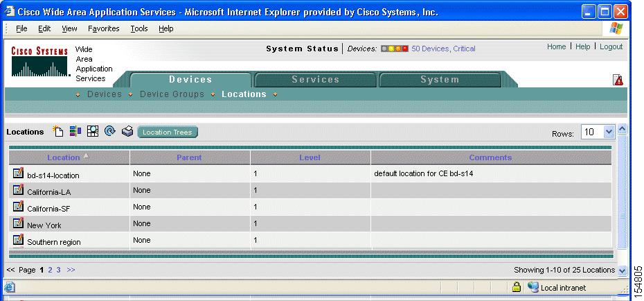Toggle the Location column sort arrow
Viewport: 644px width, 301px height.
click(86, 156)
